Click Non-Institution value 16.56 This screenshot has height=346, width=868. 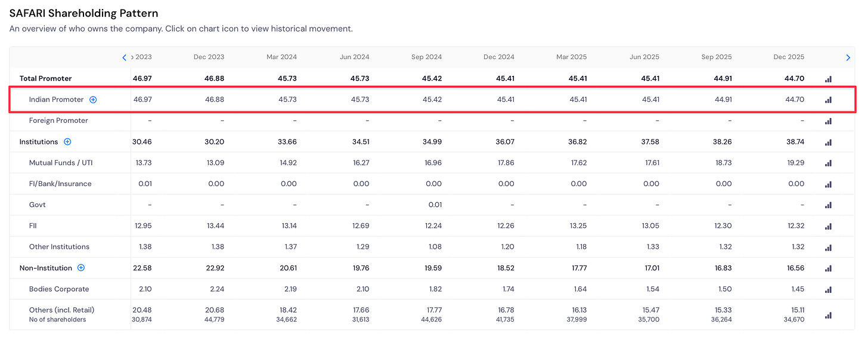795,268
